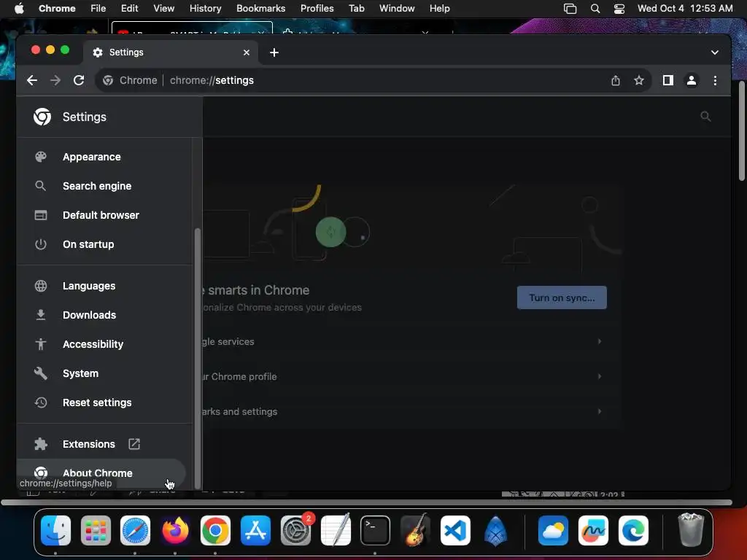Click the System wrench icon
Image resolution: width=747 pixels, height=560 pixels.
(x=41, y=373)
